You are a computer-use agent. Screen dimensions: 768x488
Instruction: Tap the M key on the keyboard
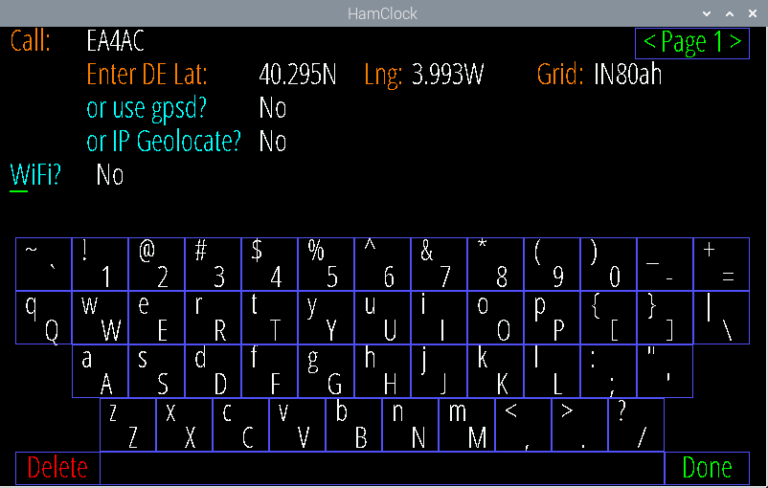(x=466, y=425)
